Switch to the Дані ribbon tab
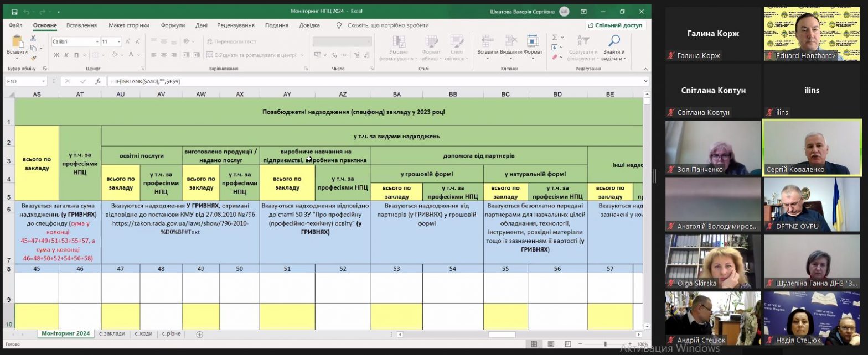Image resolution: width=868 pixels, height=355 pixels. [201, 25]
